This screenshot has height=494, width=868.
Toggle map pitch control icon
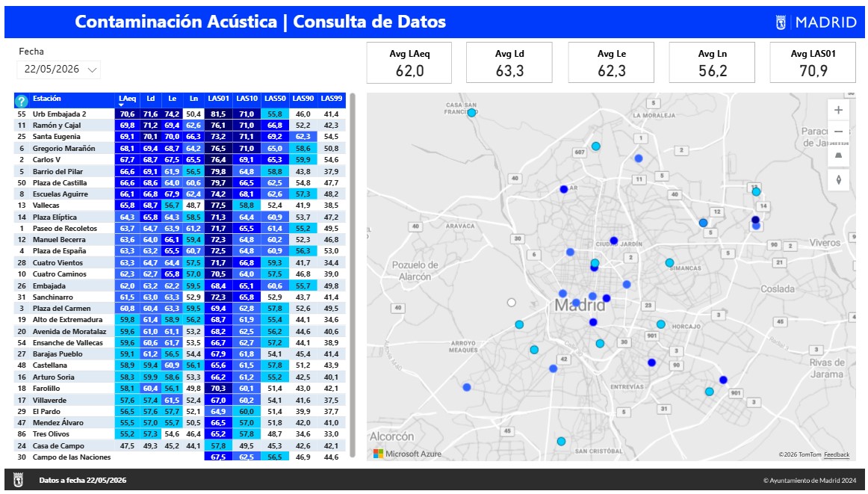(838, 155)
